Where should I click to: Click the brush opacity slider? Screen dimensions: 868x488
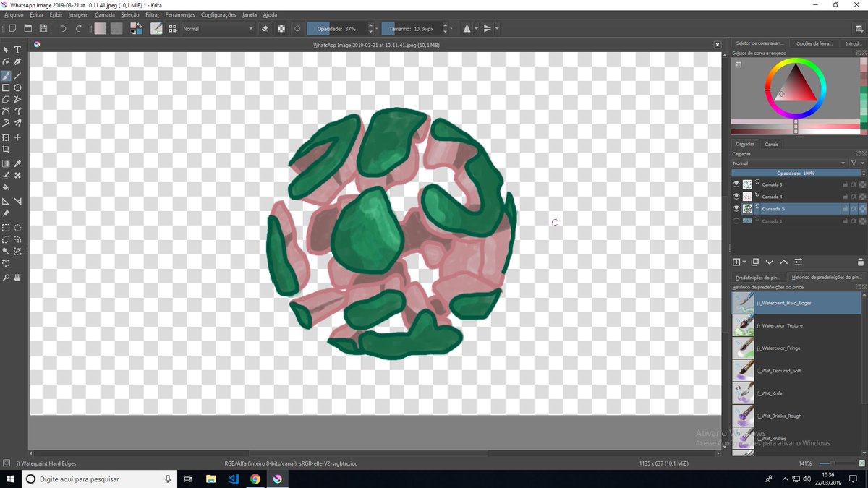[337, 29]
